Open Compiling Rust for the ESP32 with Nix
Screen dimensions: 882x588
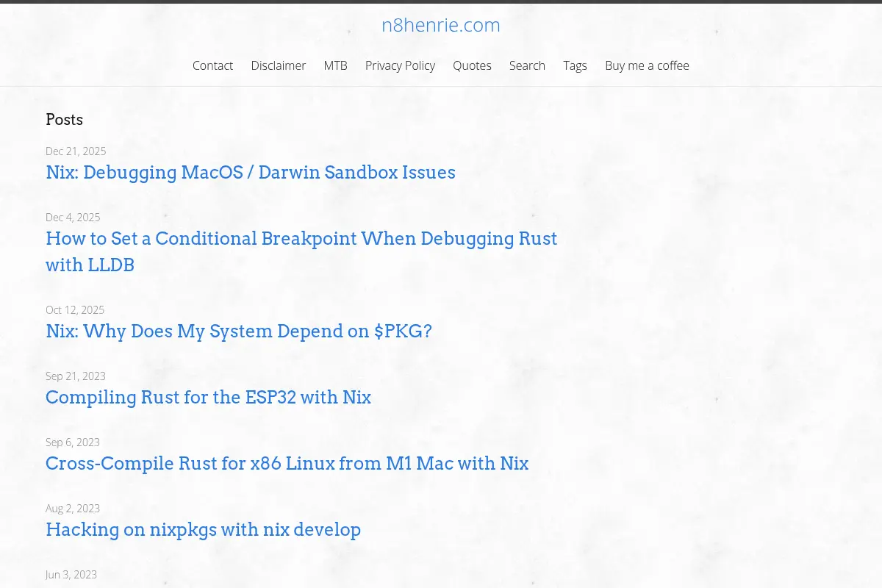click(x=208, y=398)
